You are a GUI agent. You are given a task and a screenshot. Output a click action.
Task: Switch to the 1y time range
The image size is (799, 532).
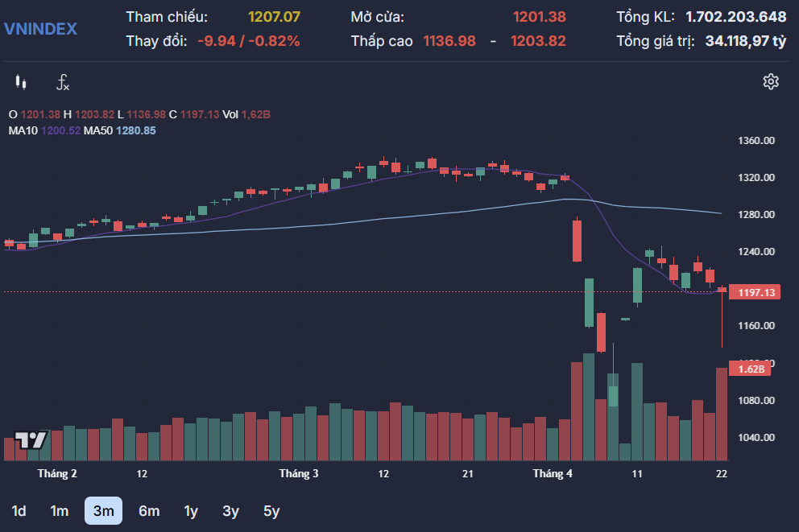coord(191,510)
